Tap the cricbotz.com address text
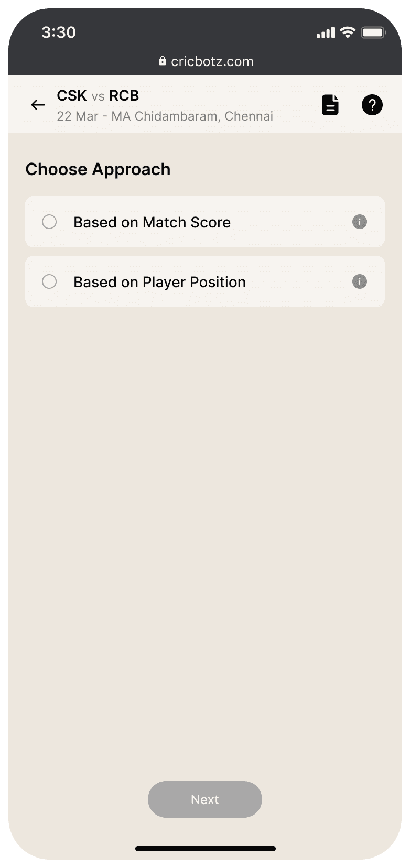Screen dimensions: 410x868 click(x=212, y=61)
